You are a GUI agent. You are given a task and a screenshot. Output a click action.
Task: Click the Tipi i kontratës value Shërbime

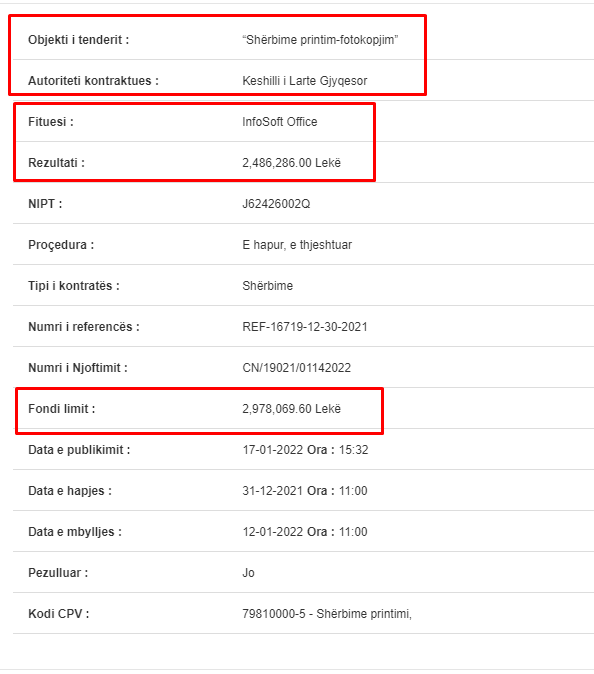click(267, 286)
